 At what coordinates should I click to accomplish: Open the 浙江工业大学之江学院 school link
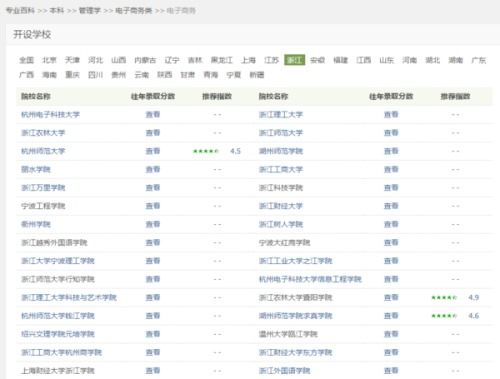click(x=295, y=261)
